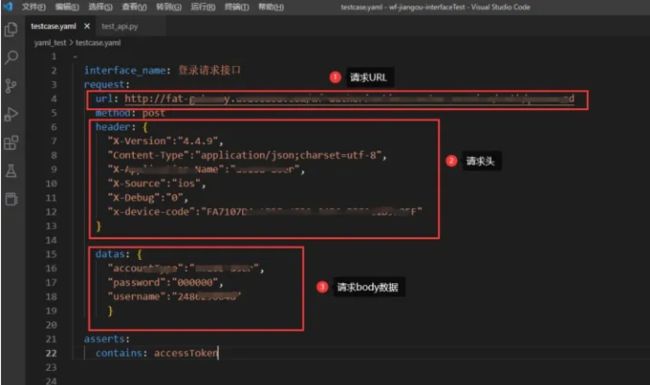Click the 登录请求接口 value text
Screen dimensions: 650x385
pos(209,70)
